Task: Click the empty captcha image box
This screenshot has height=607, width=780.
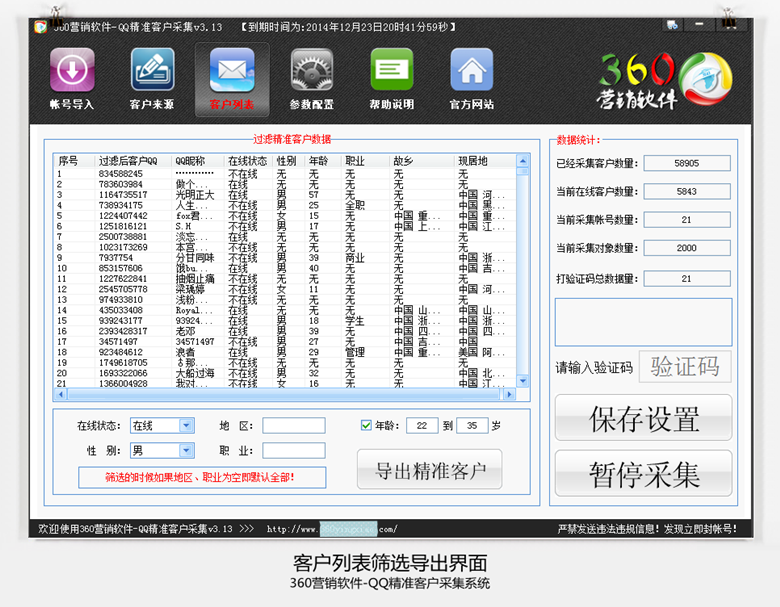Action: point(643,322)
